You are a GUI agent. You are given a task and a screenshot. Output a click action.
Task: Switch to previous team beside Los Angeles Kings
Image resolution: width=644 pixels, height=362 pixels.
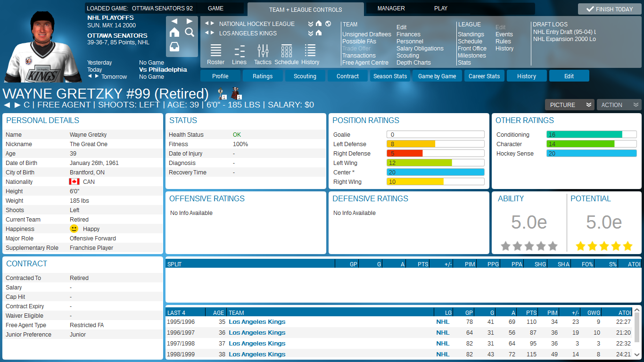click(x=206, y=33)
